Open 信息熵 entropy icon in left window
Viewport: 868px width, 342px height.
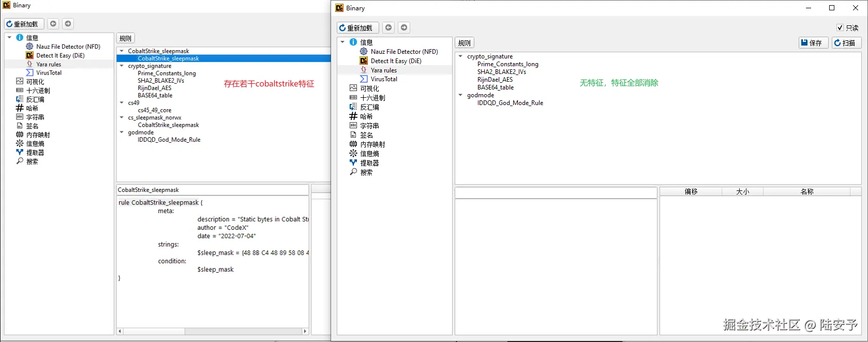(x=20, y=143)
